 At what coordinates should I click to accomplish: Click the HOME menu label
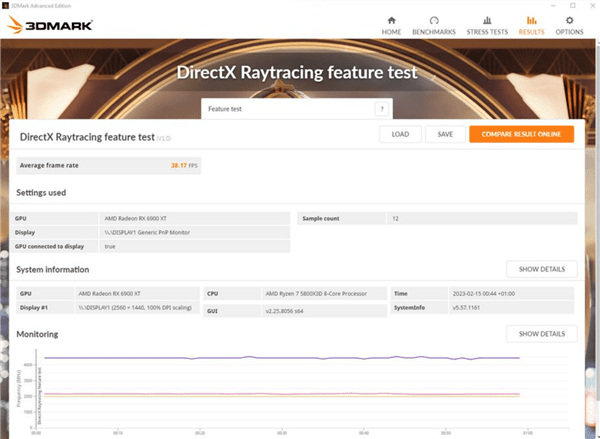(x=391, y=32)
